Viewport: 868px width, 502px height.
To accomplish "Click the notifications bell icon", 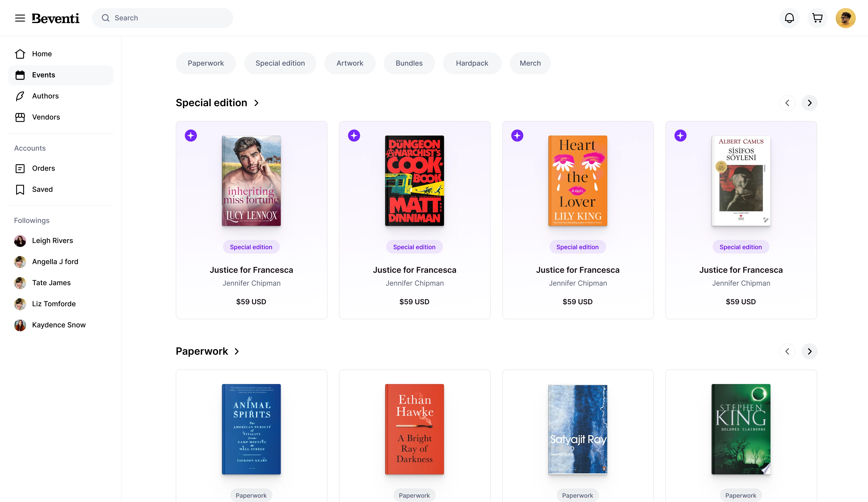I will pyautogui.click(x=789, y=18).
